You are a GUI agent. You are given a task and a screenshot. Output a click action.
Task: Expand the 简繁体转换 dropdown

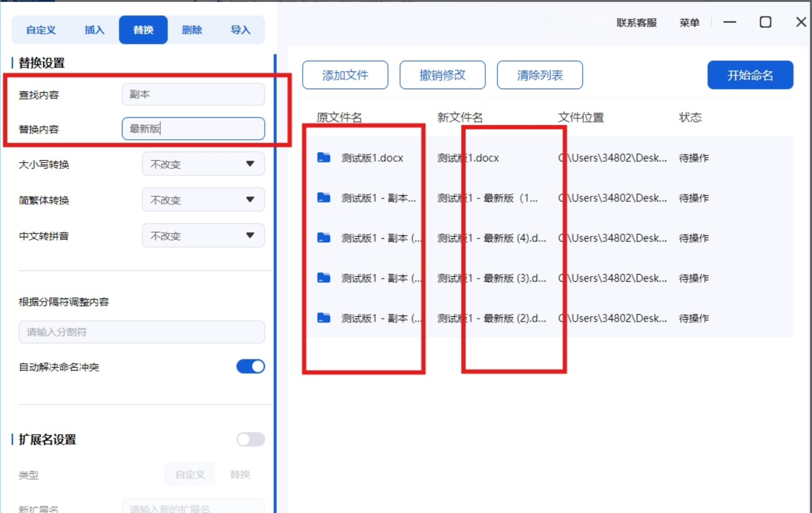coord(203,200)
